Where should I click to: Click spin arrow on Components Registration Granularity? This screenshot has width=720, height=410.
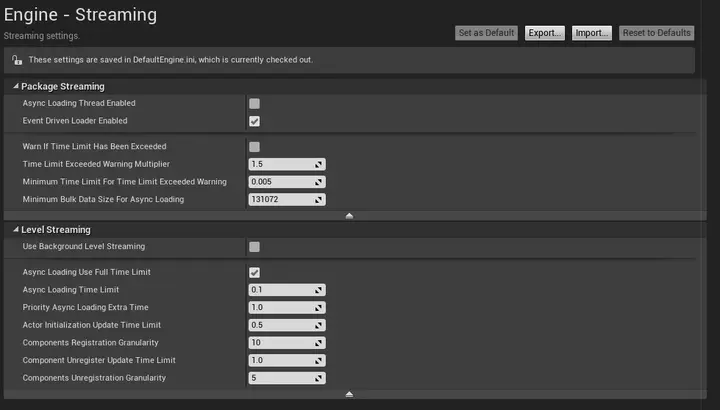coord(319,343)
